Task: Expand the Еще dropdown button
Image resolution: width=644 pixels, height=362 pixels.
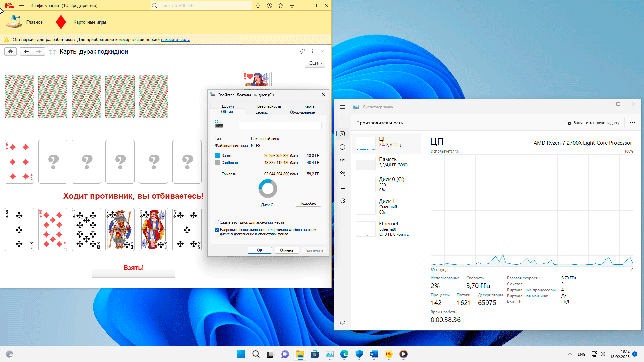Action: pyautogui.click(x=315, y=63)
